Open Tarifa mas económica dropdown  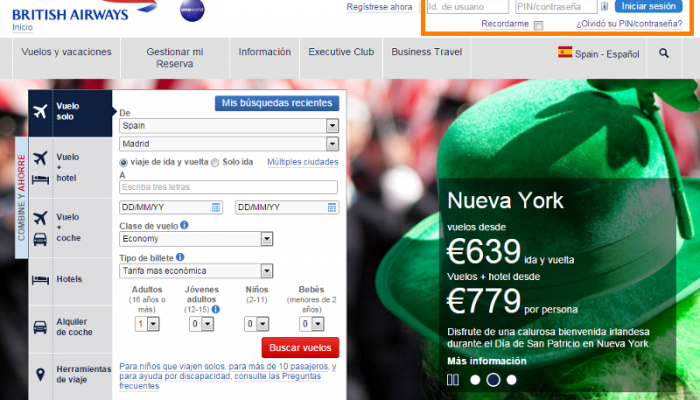coord(196,271)
